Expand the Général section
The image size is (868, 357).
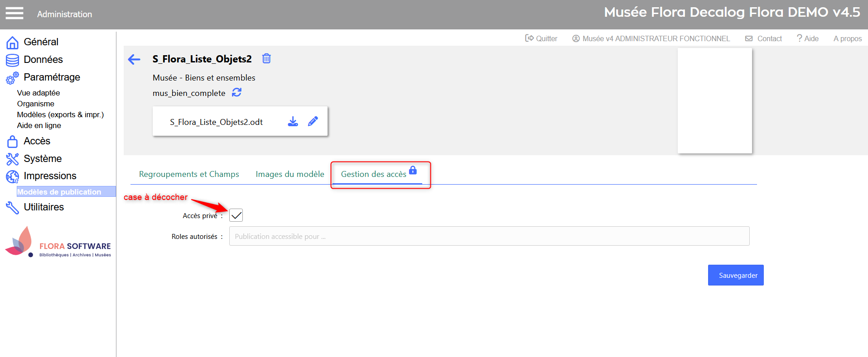click(x=41, y=42)
